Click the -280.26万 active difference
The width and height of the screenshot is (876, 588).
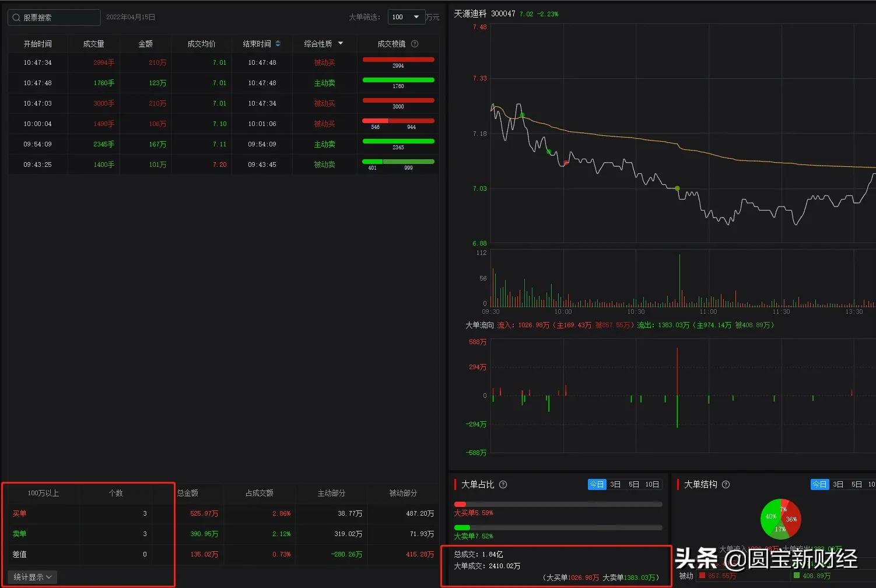coord(346,554)
